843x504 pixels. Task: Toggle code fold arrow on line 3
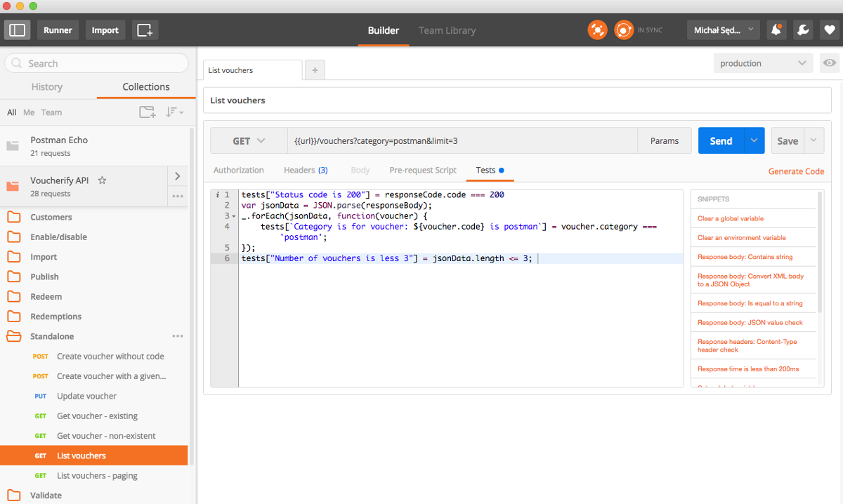233,216
